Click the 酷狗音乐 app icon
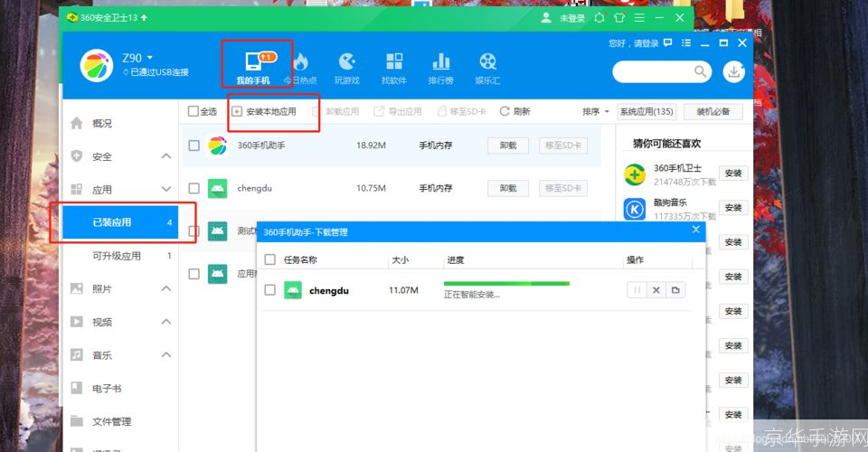Screen dimensions: 868x452 [635, 209]
